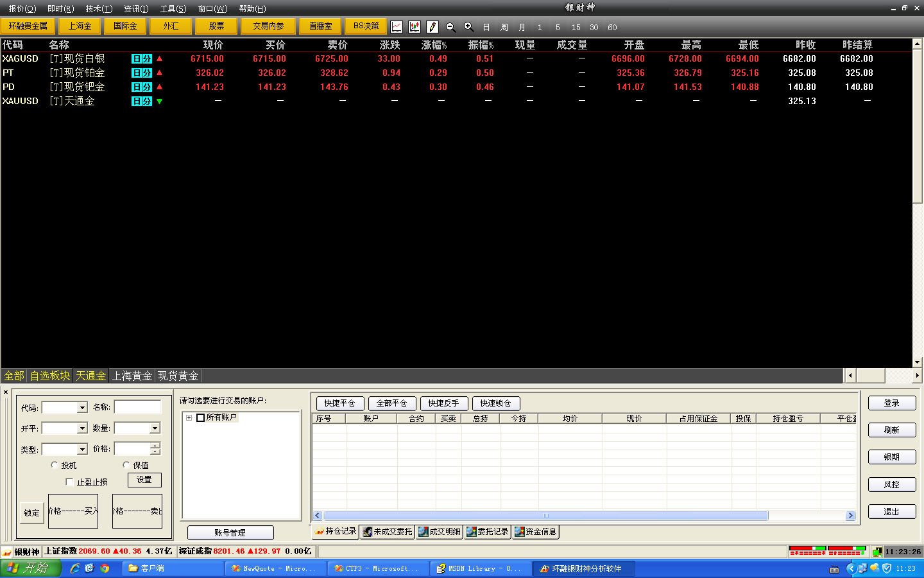Open the 银财神 icon in status bar
The height and width of the screenshot is (578, 924).
(6, 552)
